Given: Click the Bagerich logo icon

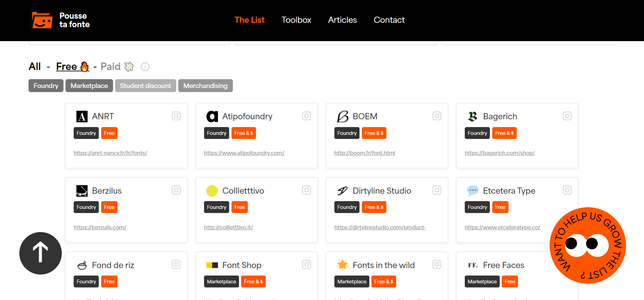Looking at the screenshot, I should click(473, 117).
